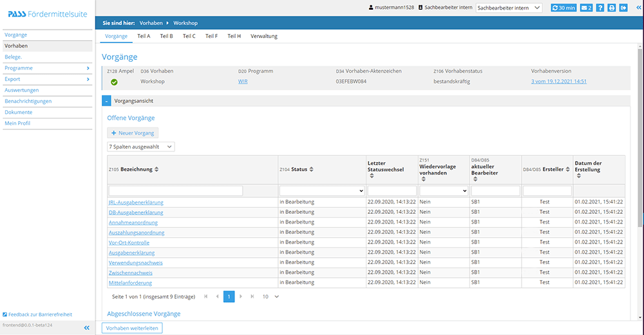Open the 7 Spalten ausgewählt column selector
This screenshot has width=644, height=335.
click(x=140, y=147)
